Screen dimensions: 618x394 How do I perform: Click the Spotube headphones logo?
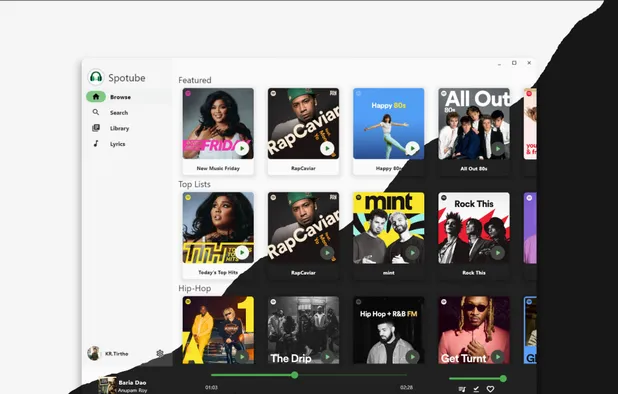pyautogui.click(x=96, y=77)
